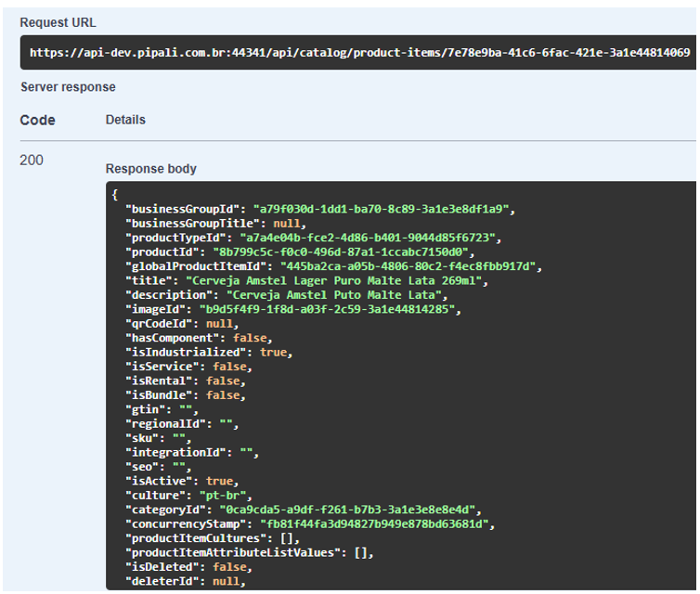Click the "Request URL" heading label
The image size is (700, 594).
[58, 22]
